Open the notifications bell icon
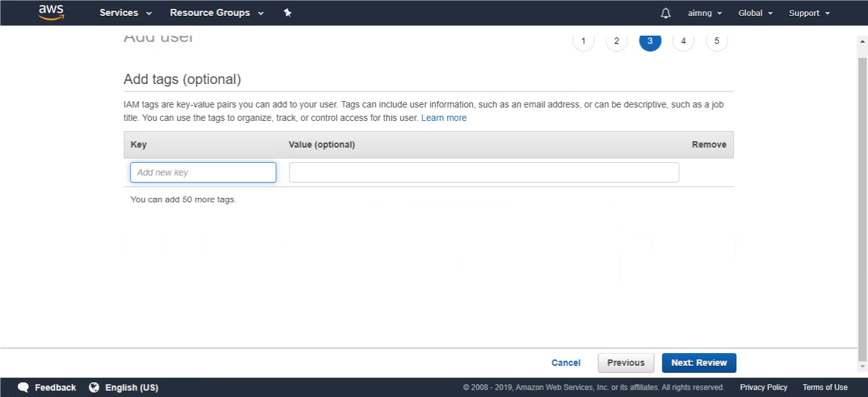 pos(666,13)
